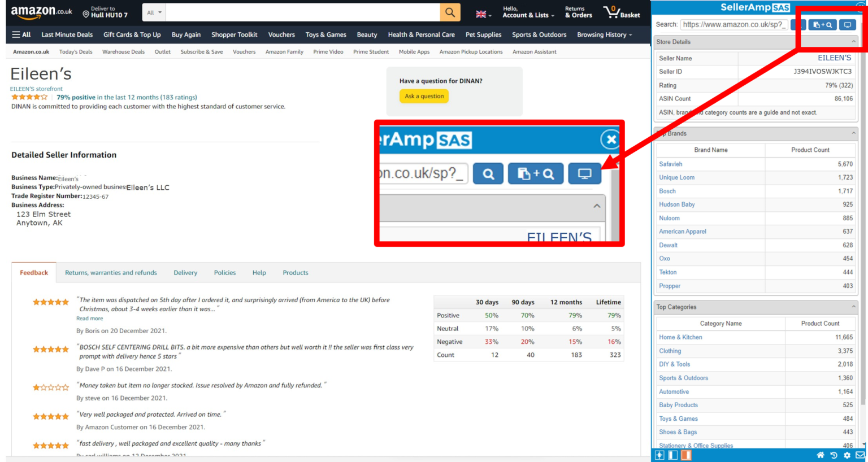Screen dimensions: 868x462
Task: Dock SellerAmp panel to the right
Action: [x=685, y=455]
